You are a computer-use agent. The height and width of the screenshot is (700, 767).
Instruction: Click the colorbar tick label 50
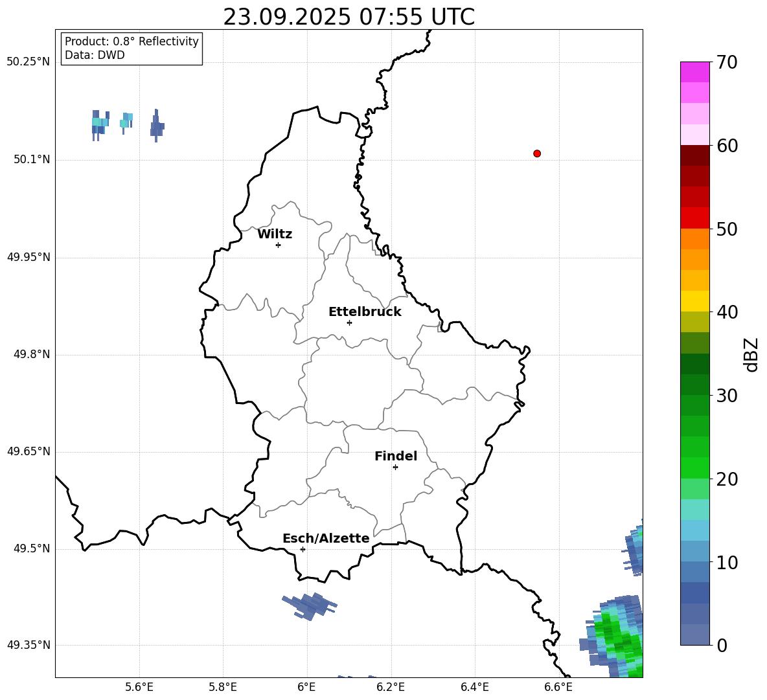[726, 229]
